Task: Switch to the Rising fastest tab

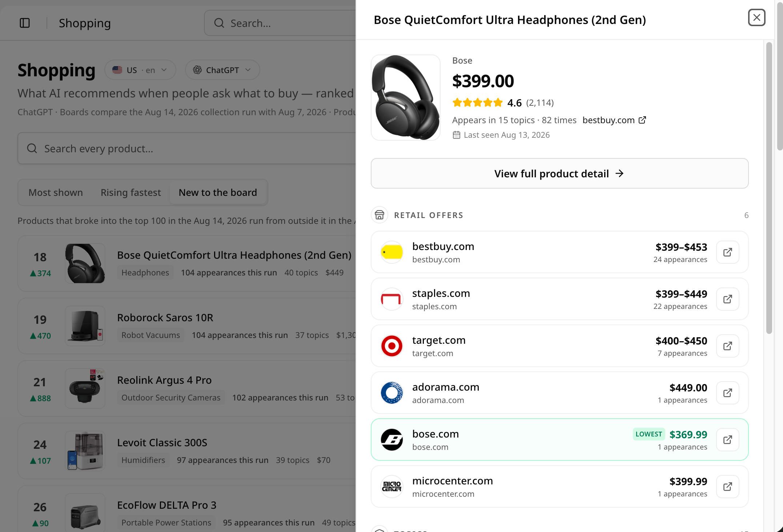Action: point(130,193)
